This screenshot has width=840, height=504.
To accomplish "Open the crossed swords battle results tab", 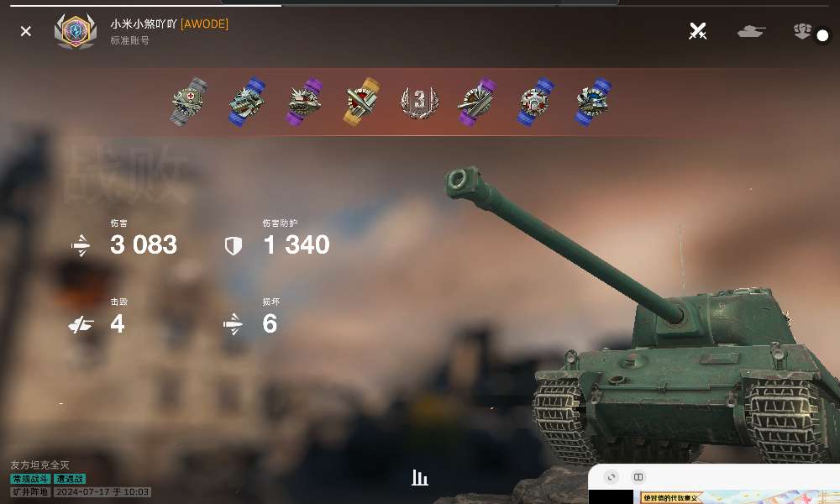I will (x=697, y=31).
